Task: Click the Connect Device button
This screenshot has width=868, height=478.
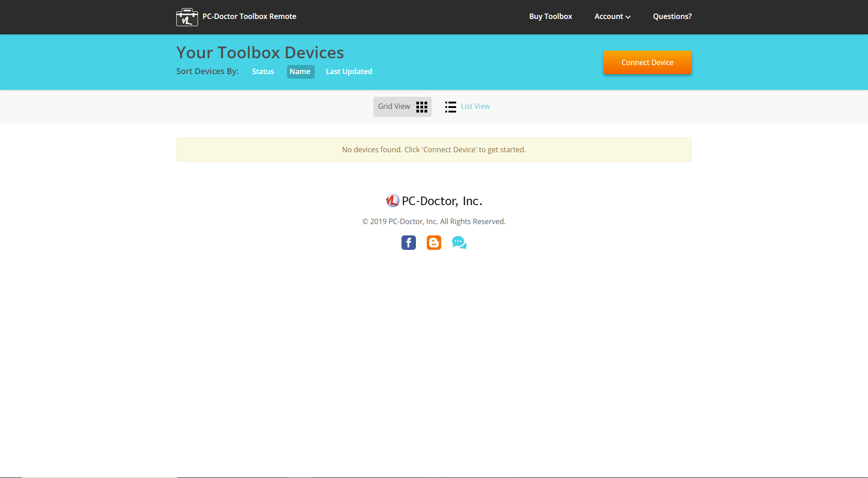Action: click(x=647, y=62)
